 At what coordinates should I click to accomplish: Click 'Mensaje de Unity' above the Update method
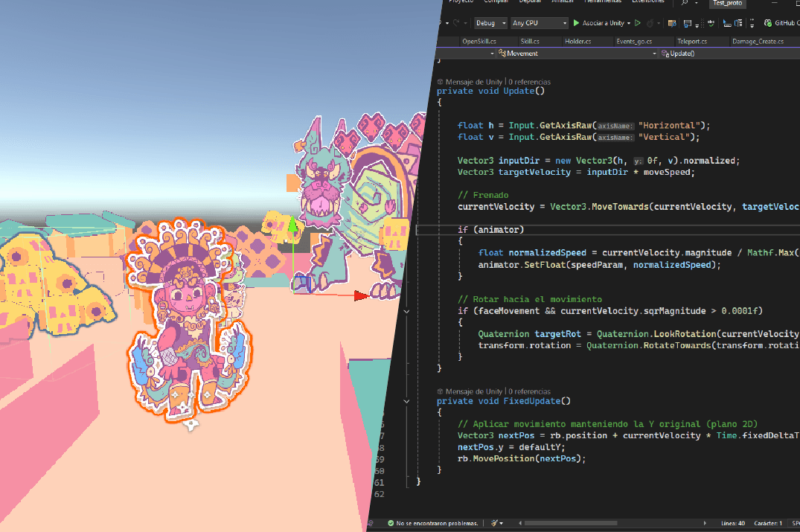point(474,82)
